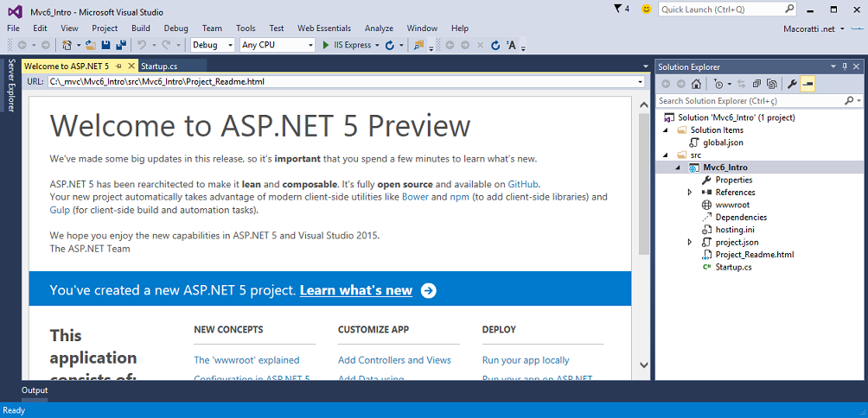Open the document tabs overflow dropdown
868x418 pixels.
[646, 66]
